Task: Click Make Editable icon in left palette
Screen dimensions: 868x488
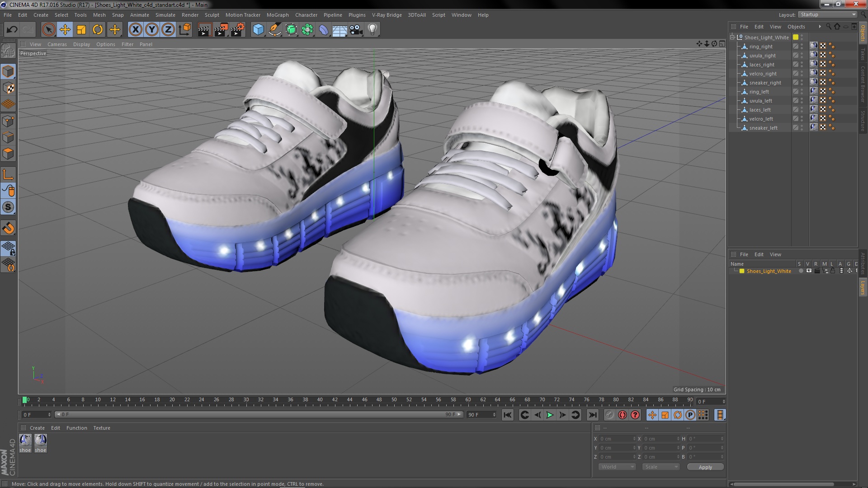Action: click(x=8, y=51)
